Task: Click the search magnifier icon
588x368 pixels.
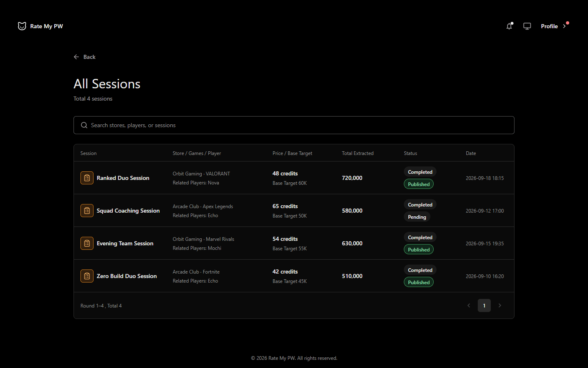Action: pos(84,125)
